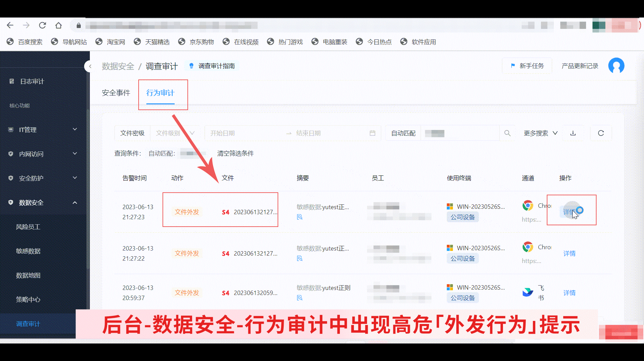Open 新手任务 button
Screen dimensions: 644x361
pos(527,66)
